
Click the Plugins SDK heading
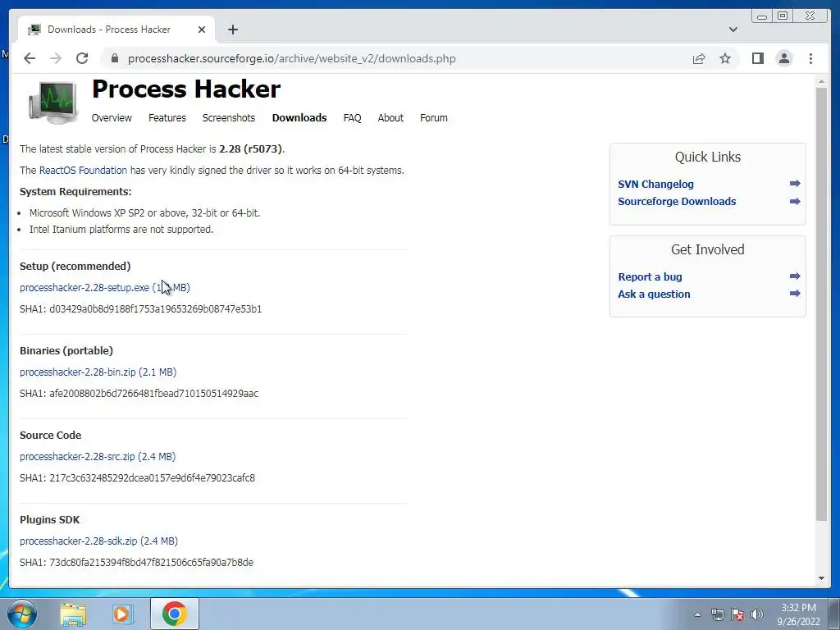50,519
